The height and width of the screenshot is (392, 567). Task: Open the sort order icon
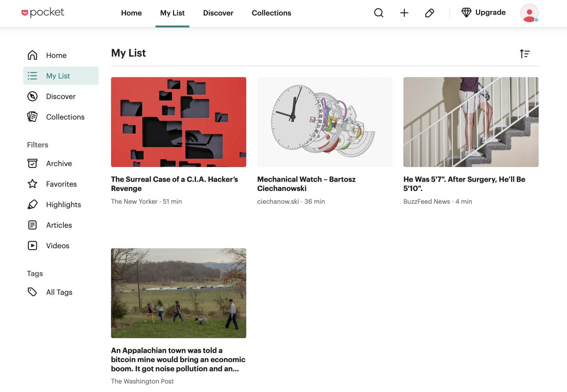[x=525, y=53]
